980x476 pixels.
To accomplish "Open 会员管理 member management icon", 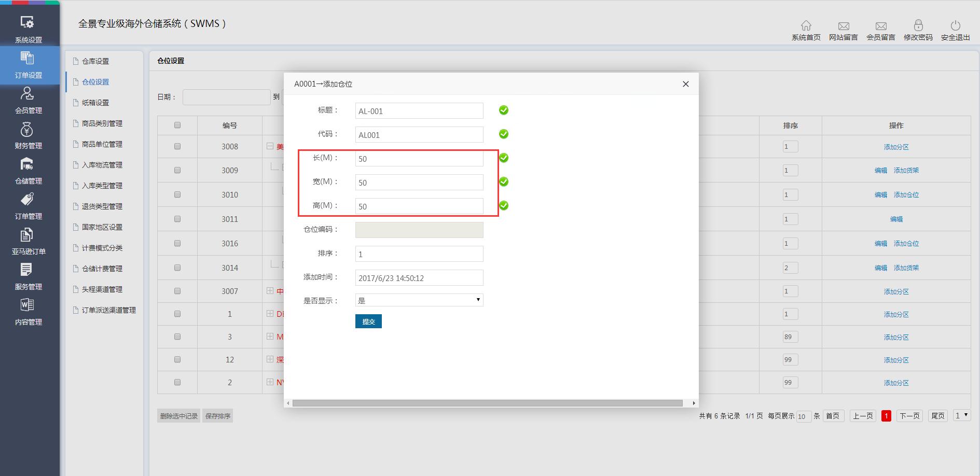I will tap(27, 94).
